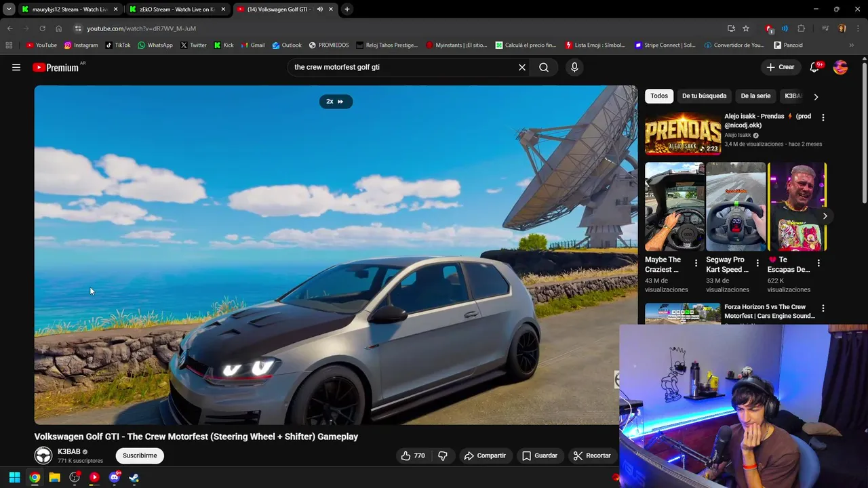Open the Te Escapas De short thumbnail
Viewport: 868px width, 488px height.
click(x=797, y=206)
